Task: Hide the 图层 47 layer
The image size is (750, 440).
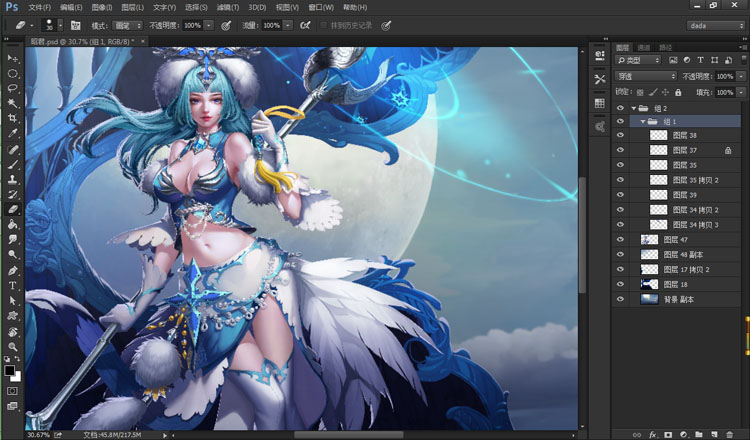Action: point(620,240)
